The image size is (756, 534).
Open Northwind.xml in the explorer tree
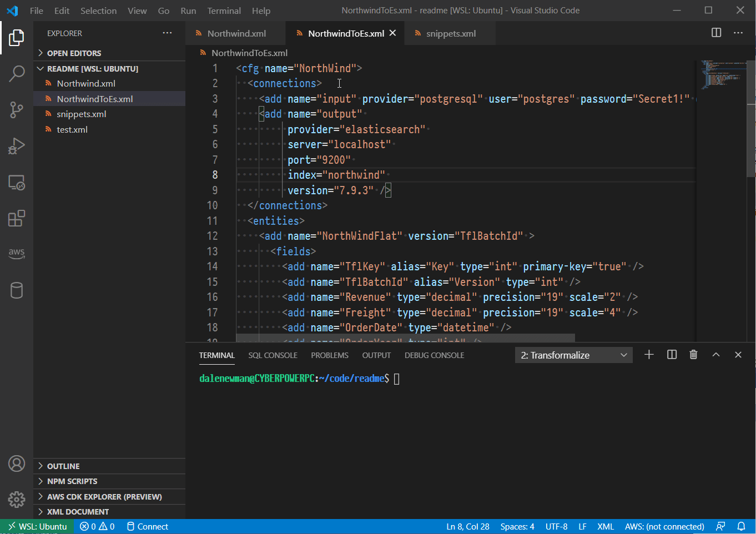109,83
